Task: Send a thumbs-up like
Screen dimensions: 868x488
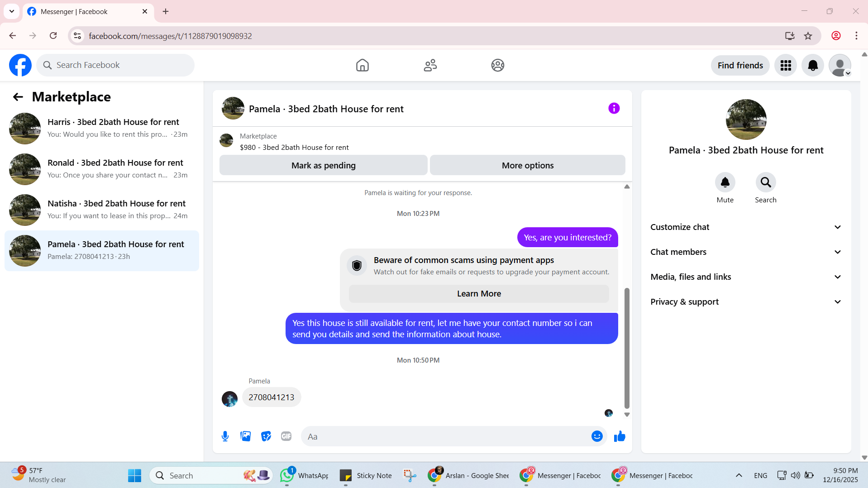Action: 620,436
